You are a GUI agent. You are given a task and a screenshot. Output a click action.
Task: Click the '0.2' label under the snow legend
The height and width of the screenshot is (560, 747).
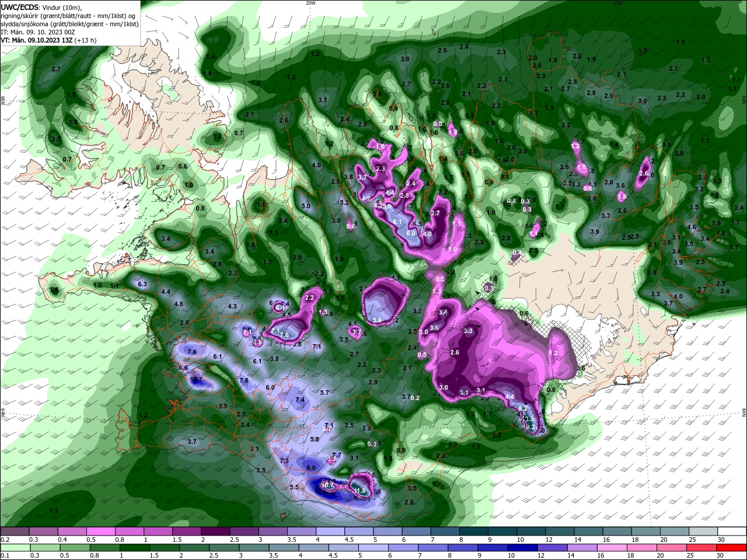(x=5, y=539)
